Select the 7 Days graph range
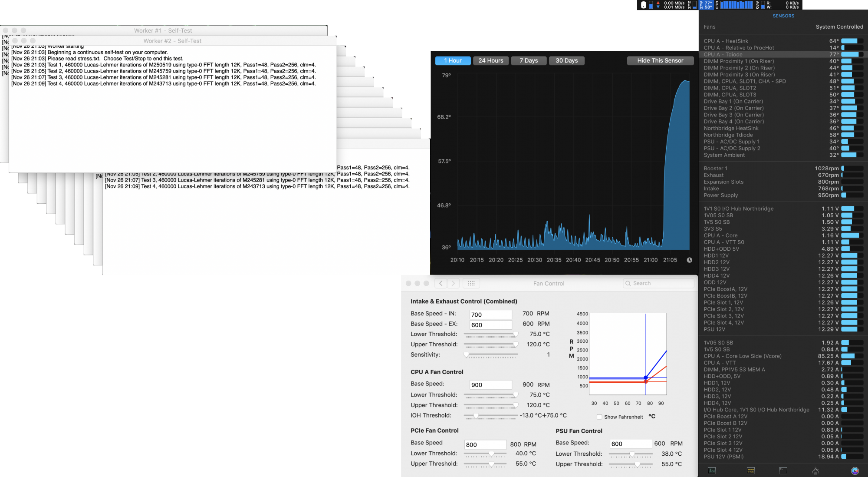This screenshot has width=868, height=477. 528,60
